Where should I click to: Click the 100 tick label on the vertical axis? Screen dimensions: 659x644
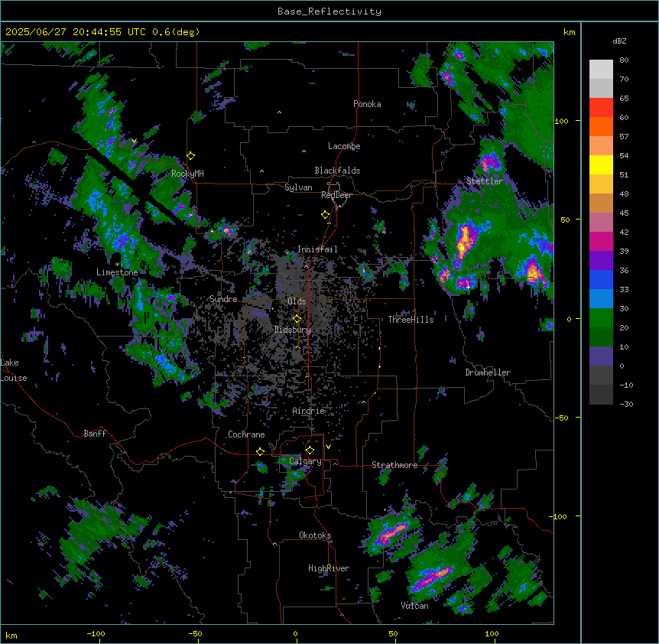pyautogui.click(x=561, y=121)
